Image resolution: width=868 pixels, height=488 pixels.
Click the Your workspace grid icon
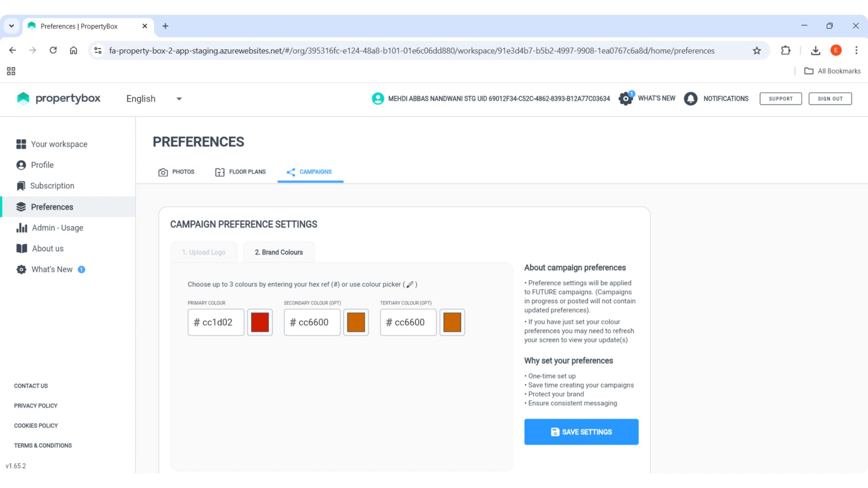pyautogui.click(x=21, y=144)
